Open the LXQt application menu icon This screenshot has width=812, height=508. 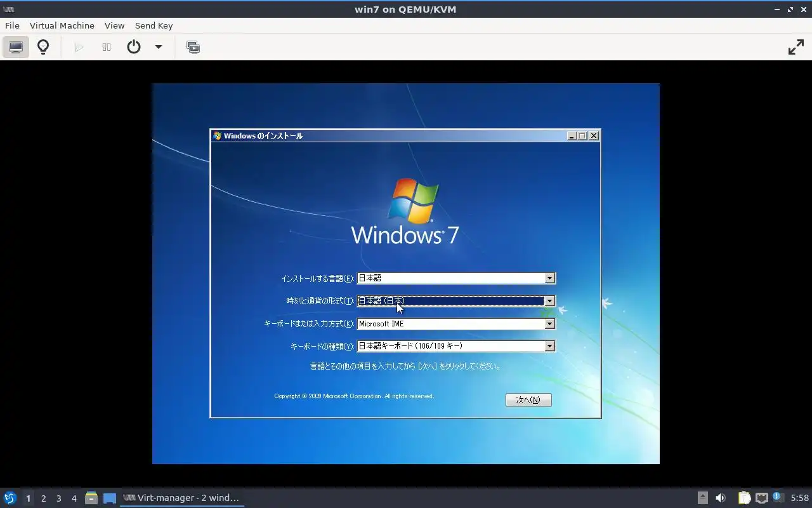coord(10,498)
